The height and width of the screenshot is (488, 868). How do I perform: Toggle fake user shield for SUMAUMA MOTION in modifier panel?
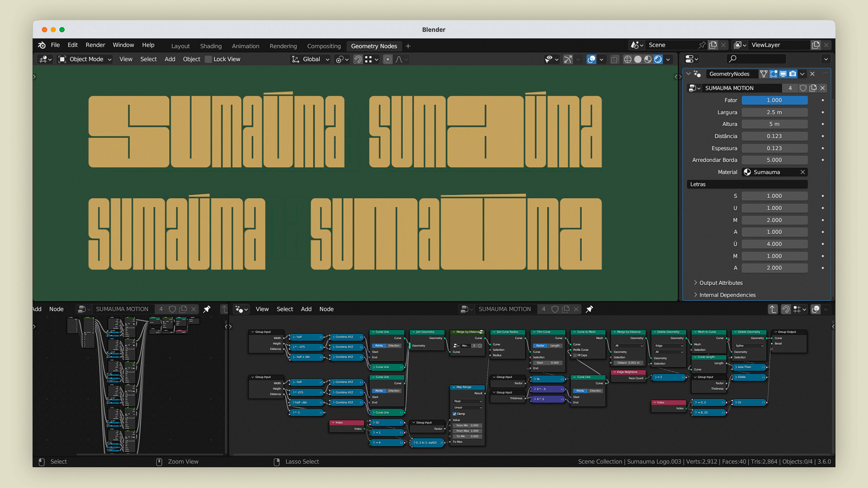[803, 88]
